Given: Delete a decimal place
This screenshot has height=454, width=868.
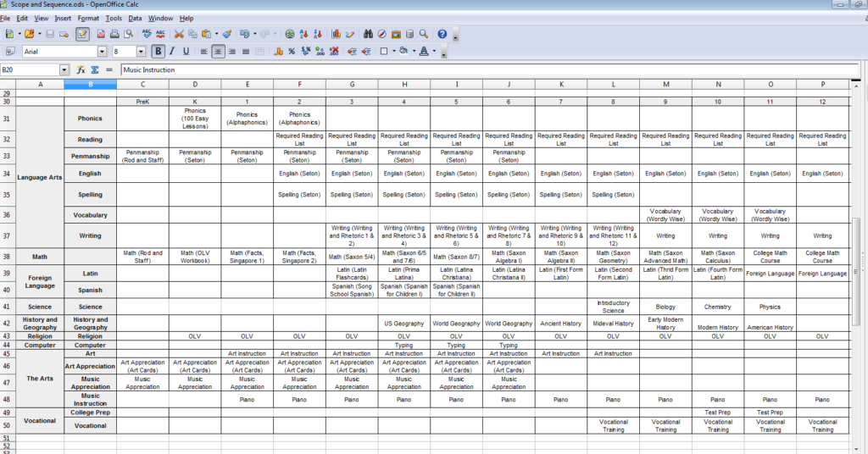Looking at the screenshot, I should pos(334,52).
